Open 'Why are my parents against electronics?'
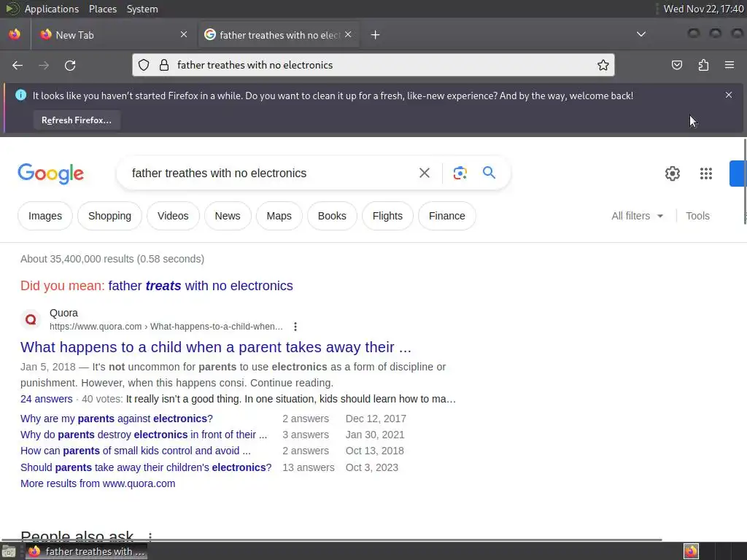This screenshot has width=747, height=560. pos(117,419)
